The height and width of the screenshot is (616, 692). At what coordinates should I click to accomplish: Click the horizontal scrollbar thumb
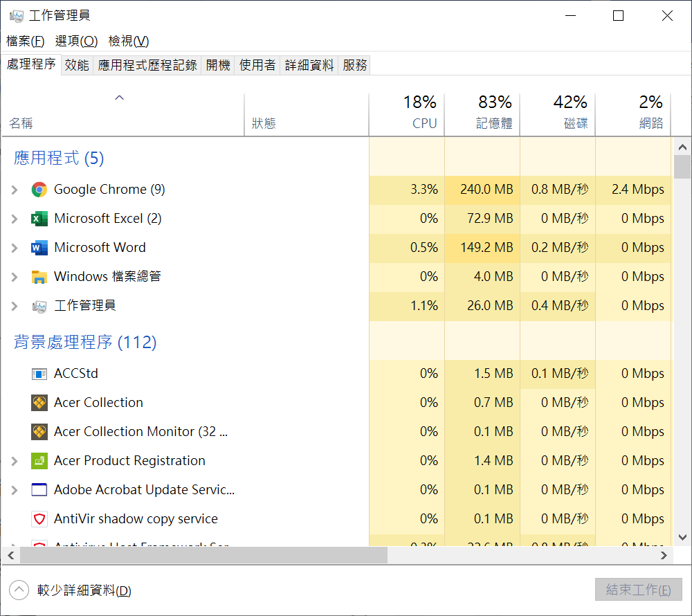point(203,556)
